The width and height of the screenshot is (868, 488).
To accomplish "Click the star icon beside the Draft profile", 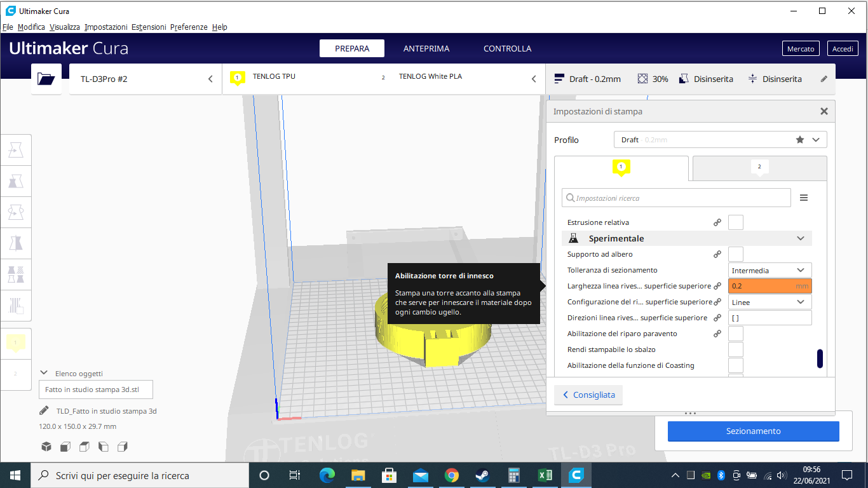I will [799, 140].
